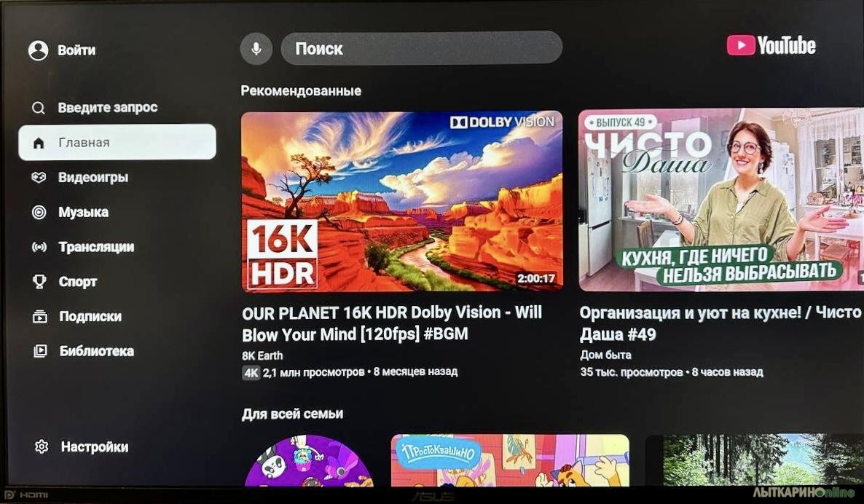Select the Главная menu item
Viewport: 864px width, 504px height.
(x=117, y=142)
